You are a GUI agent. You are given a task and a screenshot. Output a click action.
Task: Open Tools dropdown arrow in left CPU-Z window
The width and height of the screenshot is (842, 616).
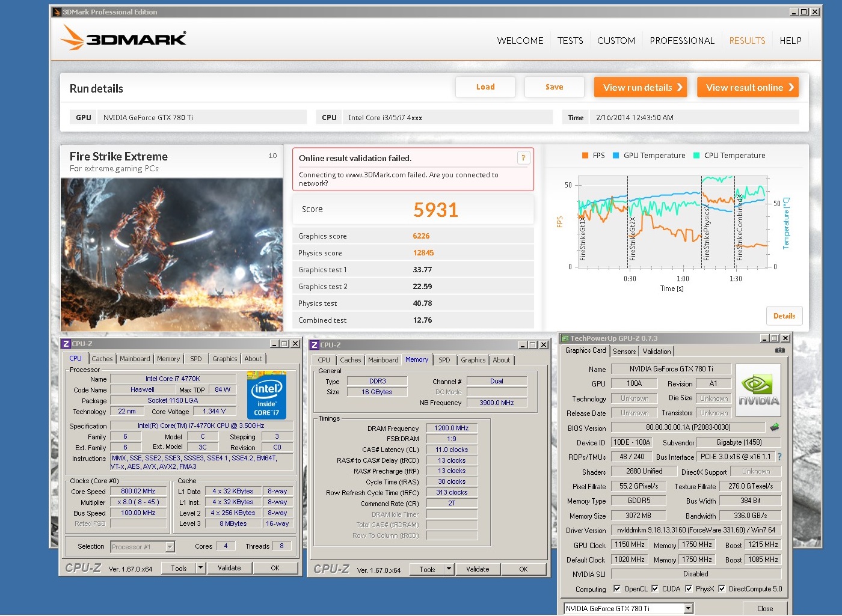pos(201,568)
